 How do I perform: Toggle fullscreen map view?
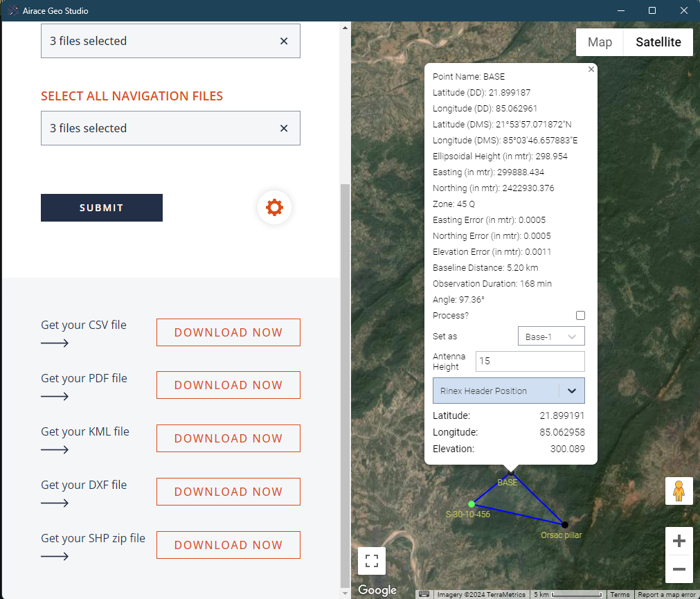pyautogui.click(x=372, y=561)
